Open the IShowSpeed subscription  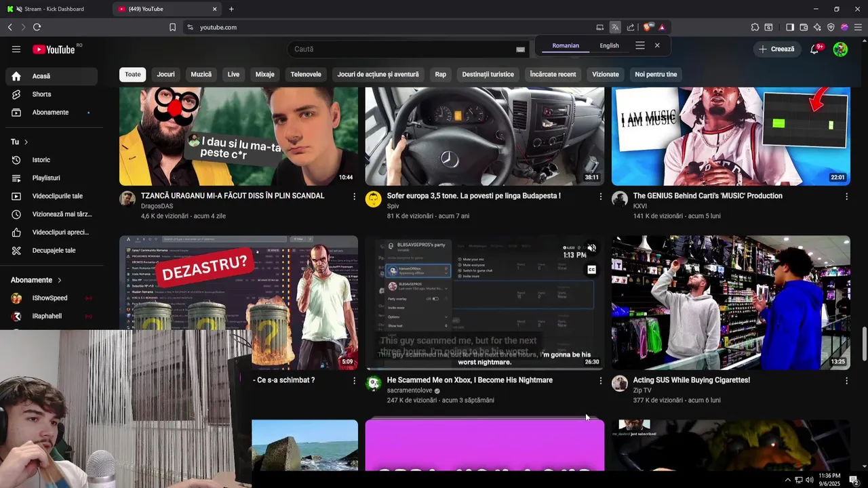point(52,298)
